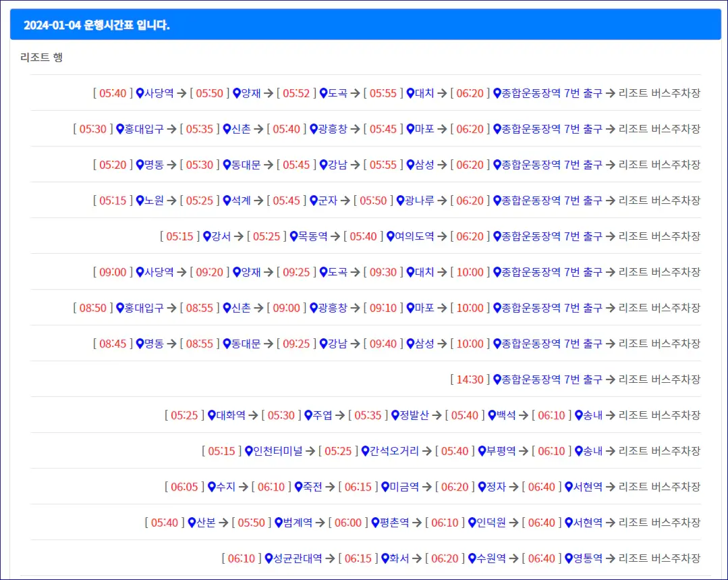
Task: Click the pin icon next to 강서
Action: tap(206, 236)
